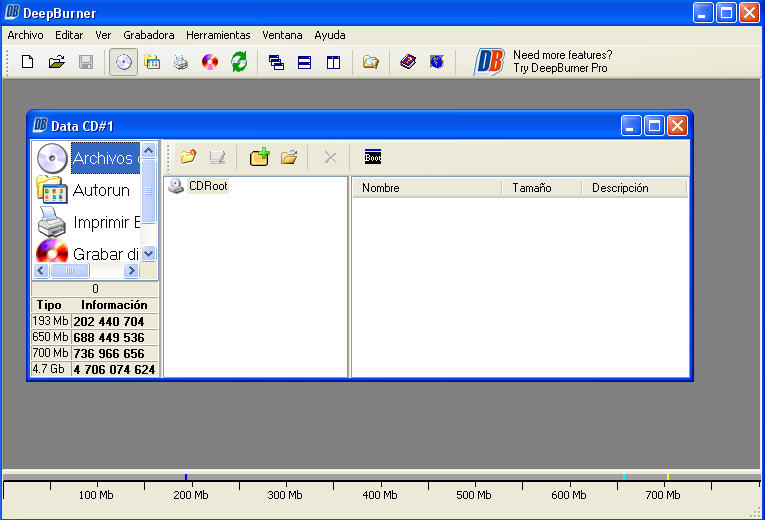Click the Información column header
This screenshot has width=765, height=520.
coord(114,305)
